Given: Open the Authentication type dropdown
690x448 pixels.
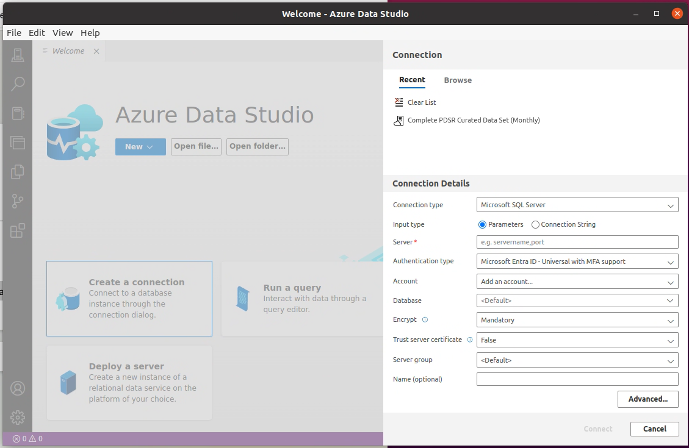Looking at the screenshot, I should [x=577, y=262].
